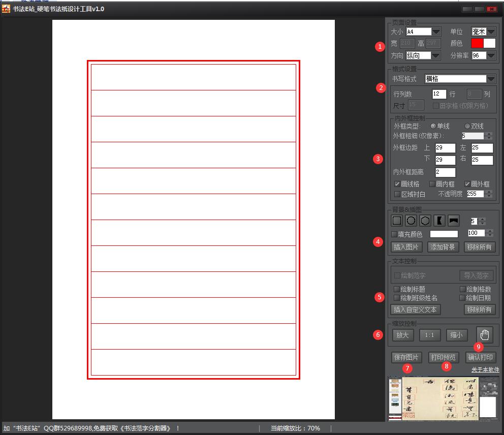The height and width of the screenshot is (435, 504).
Task: Adjust the 外框粗细 spinner arrows
Action: tap(489, 136)
